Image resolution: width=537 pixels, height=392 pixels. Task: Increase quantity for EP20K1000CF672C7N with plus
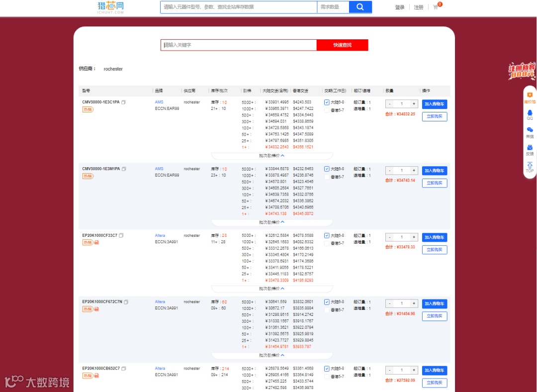point(414,303)
